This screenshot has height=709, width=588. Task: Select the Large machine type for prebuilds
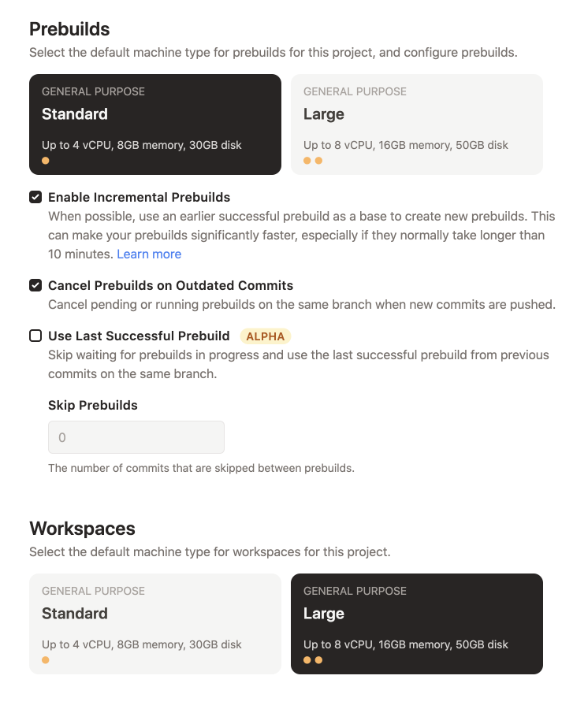point(417,124)
